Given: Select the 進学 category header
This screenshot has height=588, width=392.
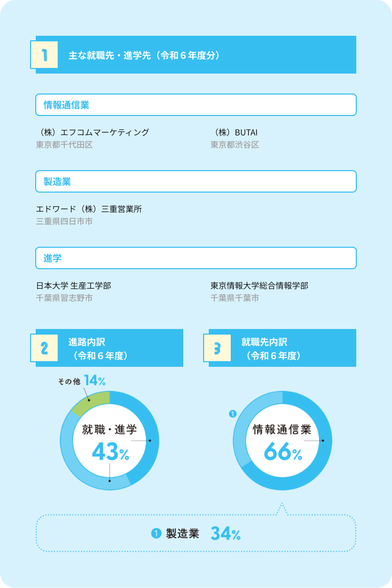Looking at the screenshot, I should (196, 258).
